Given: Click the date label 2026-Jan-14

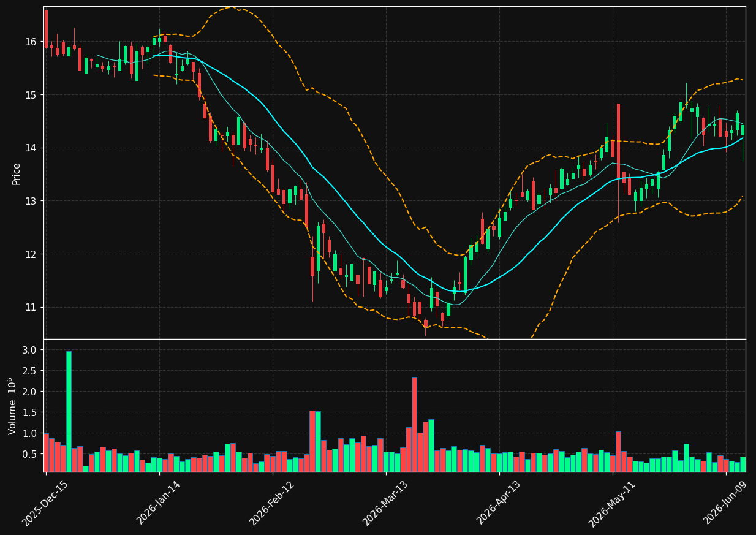Looking at the screenshot, I should [x=159, y=503].
